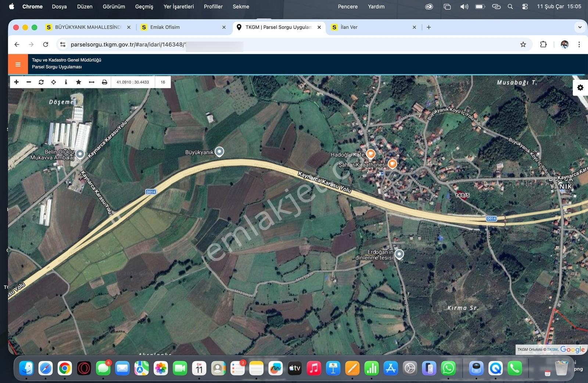Click the Büyükyanık location pin
The height and width of the screenshot is (383, 588).
[x=219, y=152]
